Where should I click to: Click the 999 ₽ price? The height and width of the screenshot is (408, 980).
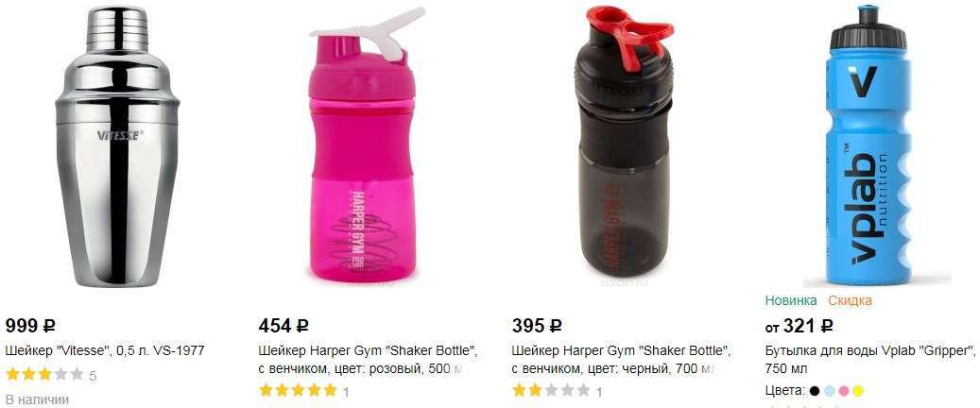coord(30,326)
